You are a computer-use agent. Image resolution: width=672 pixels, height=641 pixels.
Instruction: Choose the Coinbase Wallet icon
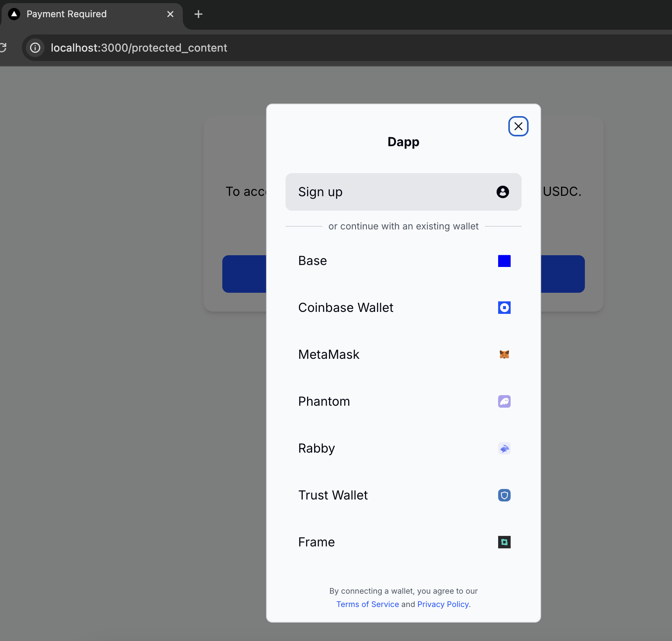[504, 308]
